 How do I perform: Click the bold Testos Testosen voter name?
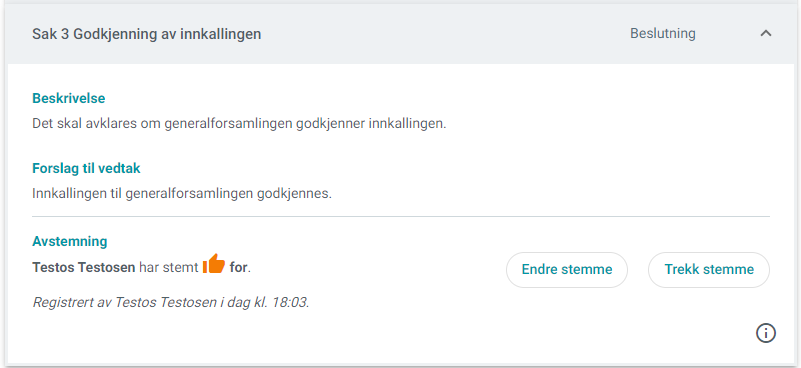pyautogui.click(x=84, y=267)
